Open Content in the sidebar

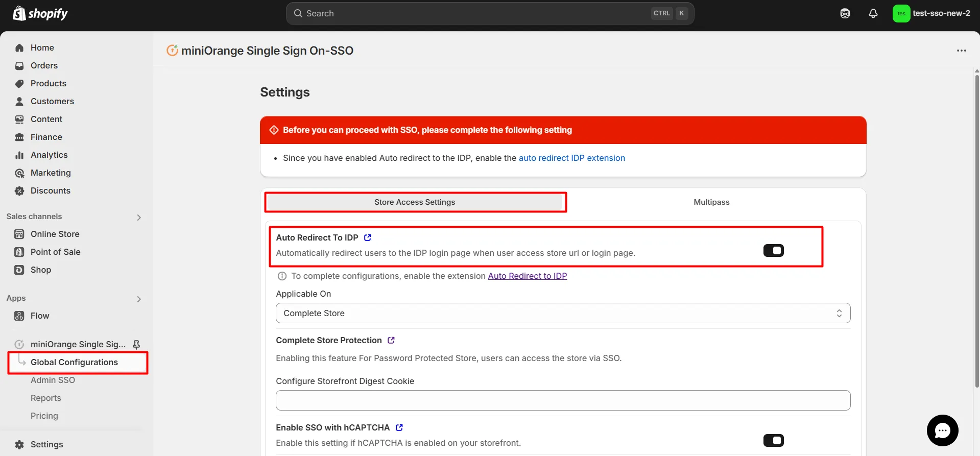[x=46, y=119]
